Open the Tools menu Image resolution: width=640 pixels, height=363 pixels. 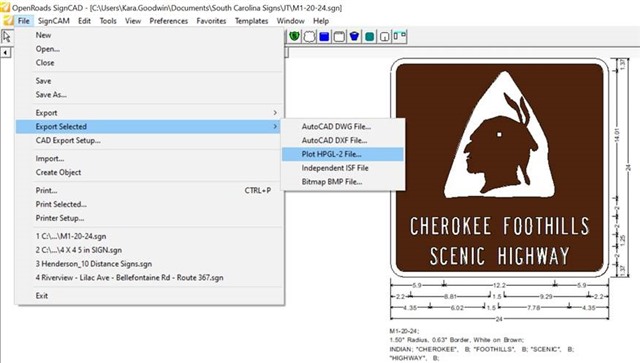click(x=108, y=21)
